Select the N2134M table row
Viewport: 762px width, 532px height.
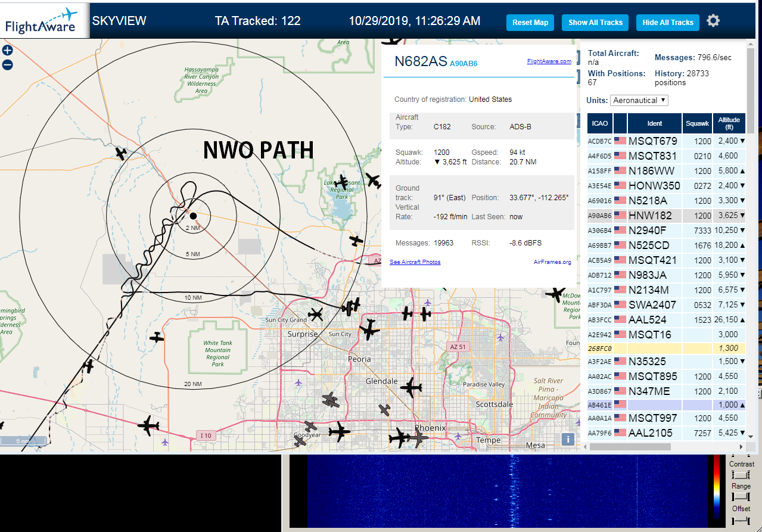point(666,290)
